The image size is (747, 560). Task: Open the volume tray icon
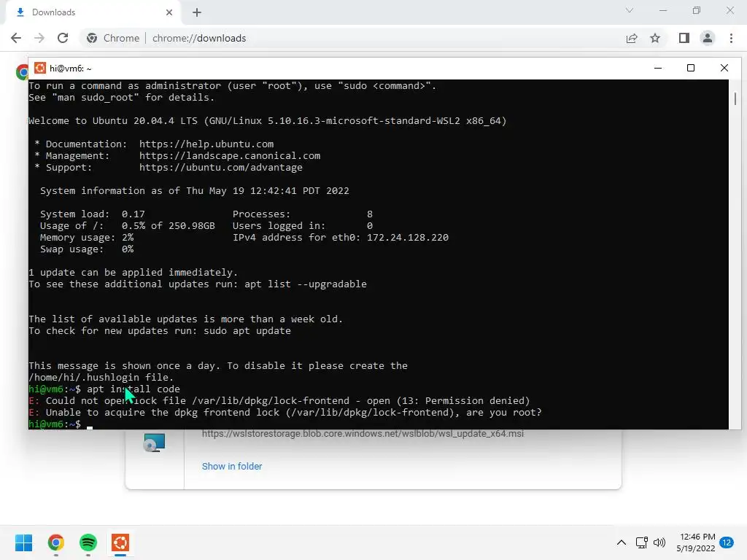coord(659,542)
